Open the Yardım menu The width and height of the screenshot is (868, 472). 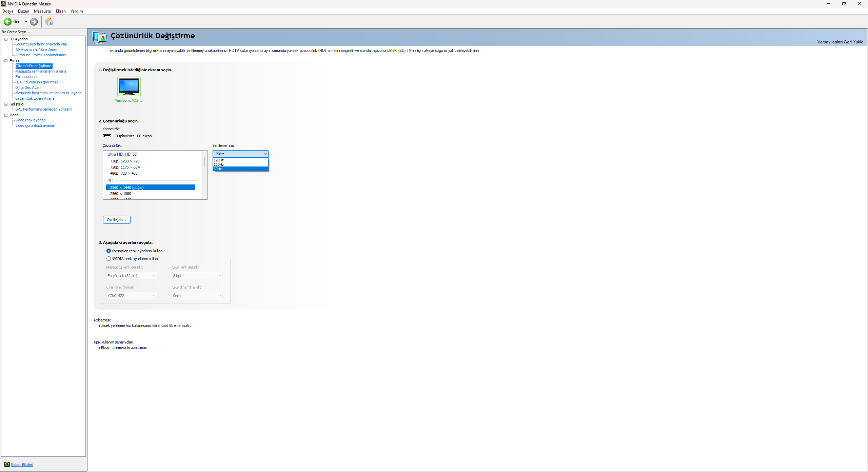tap(77, 11)
